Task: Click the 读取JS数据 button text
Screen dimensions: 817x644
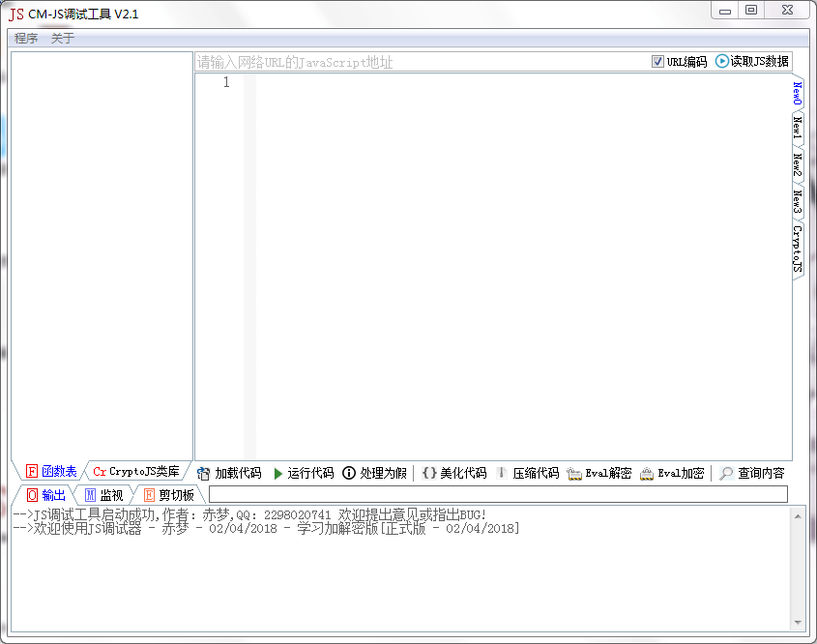Action: pos(759,61)
